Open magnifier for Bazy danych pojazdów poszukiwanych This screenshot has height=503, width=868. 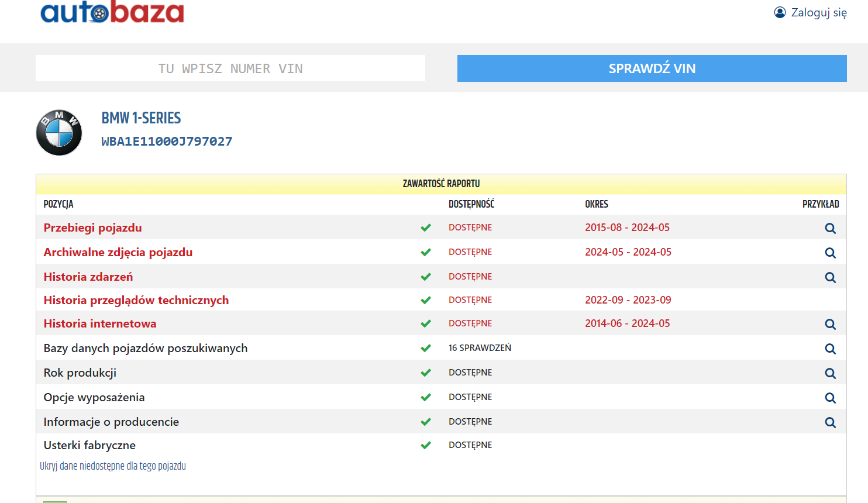[830, 349]
